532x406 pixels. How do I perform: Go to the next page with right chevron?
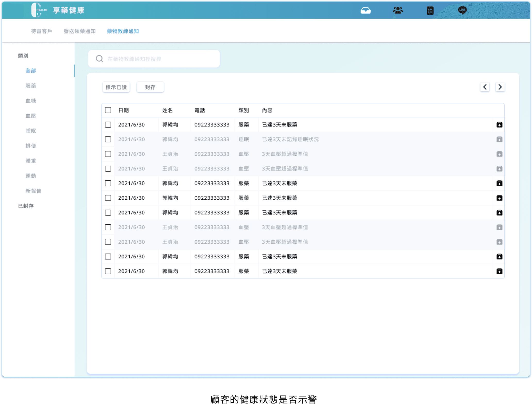click(x=500, y=87)
